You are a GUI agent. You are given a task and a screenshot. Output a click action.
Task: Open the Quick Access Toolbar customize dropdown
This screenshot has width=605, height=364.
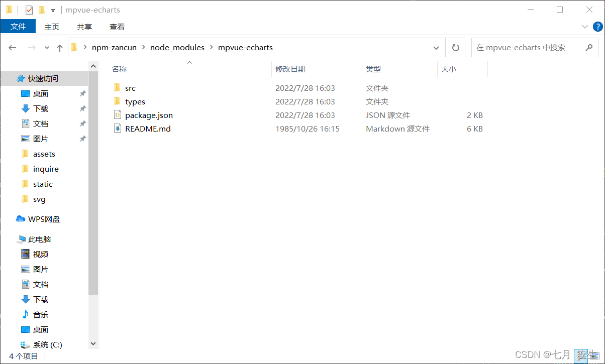point(53,10)
